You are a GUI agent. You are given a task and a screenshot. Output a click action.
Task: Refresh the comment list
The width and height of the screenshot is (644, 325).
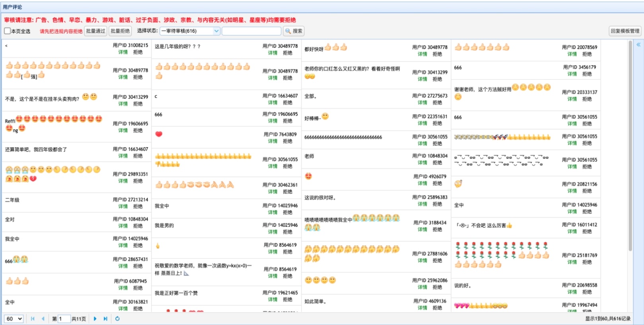[117, 319]
